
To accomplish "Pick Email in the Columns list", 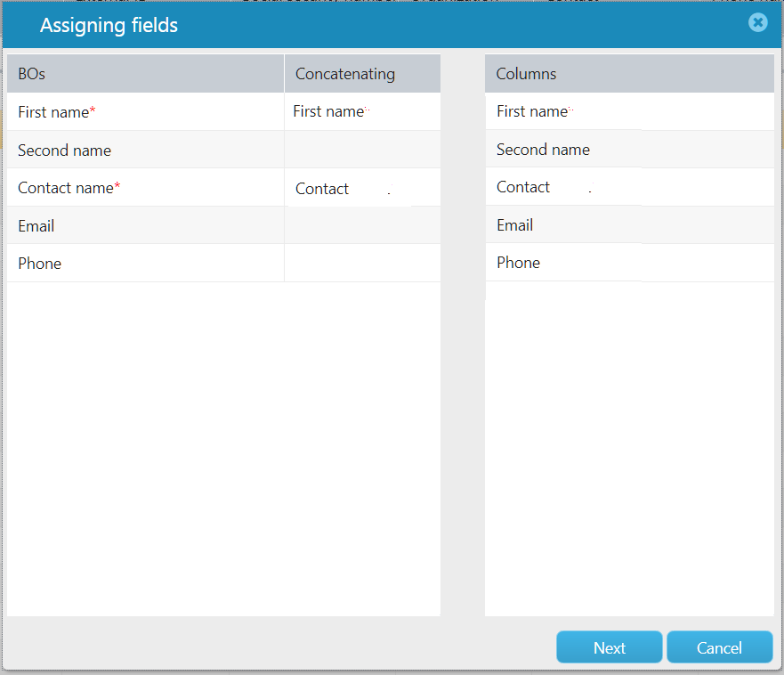I will [x=629, y=224].
